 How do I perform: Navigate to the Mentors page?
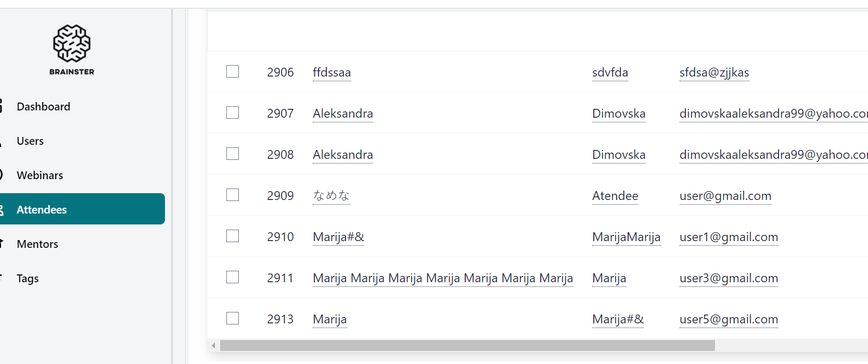(37, 244)
